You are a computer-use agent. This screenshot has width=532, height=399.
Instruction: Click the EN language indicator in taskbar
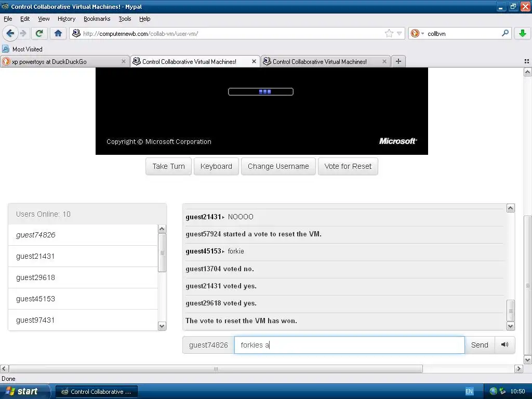(469, 392)
